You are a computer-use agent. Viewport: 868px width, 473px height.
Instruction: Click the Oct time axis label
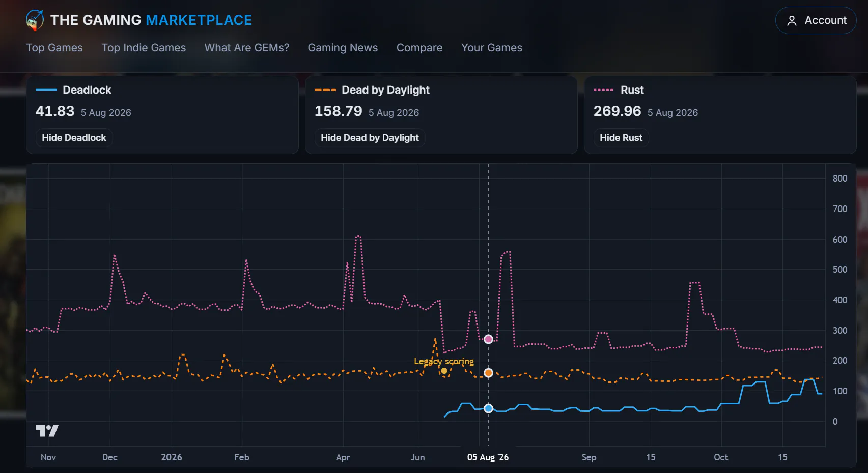coord(721,457)
